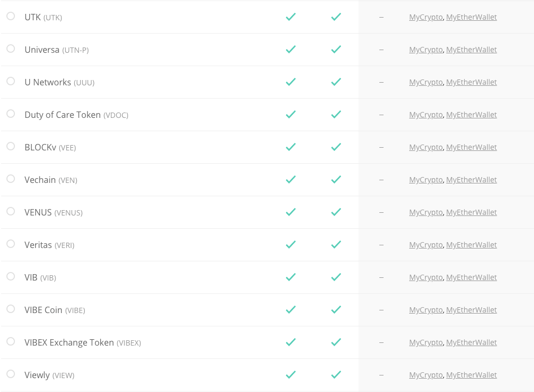Visit MyCrypto link in VIBE Coin row
534x392 pixels.
pos(426,310)
